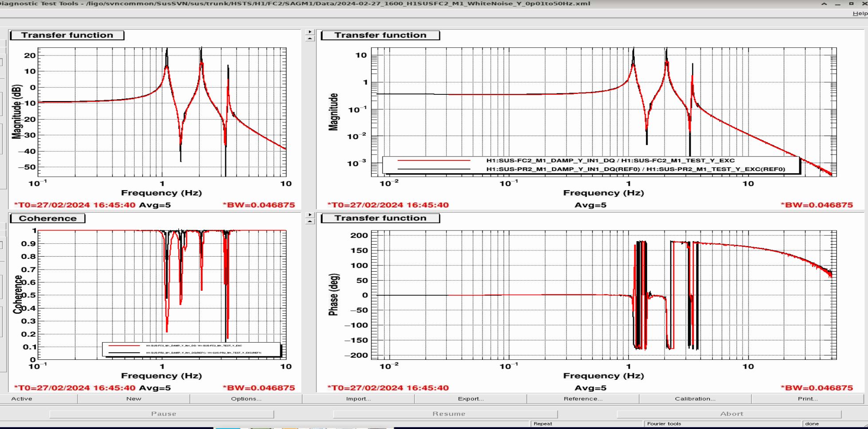Click right-arrow icon beside top Transfer function plot
The image size is (868, 429).
(x=310, y=32)
